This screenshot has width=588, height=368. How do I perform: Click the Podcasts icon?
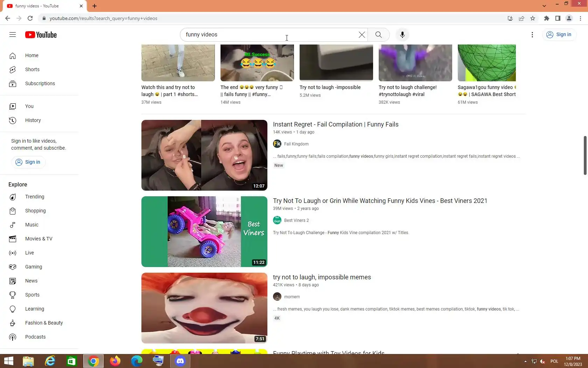pos(13,337)
